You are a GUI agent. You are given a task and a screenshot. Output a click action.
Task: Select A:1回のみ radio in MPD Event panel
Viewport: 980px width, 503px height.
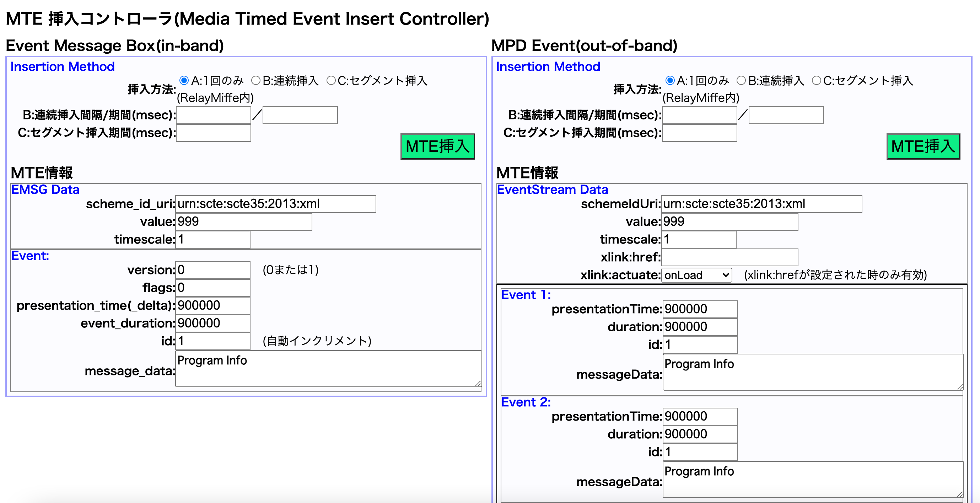tap(670, 80)
